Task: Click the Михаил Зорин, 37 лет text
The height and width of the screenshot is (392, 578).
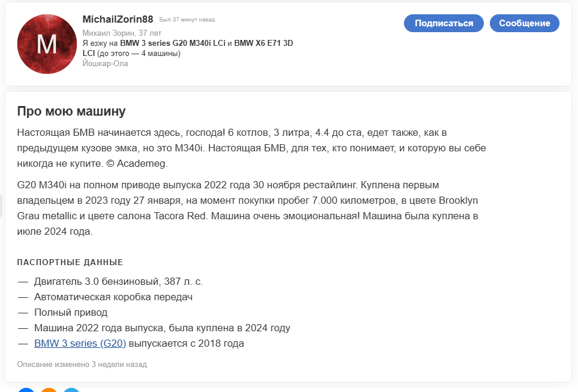Action: coord(122,33)
